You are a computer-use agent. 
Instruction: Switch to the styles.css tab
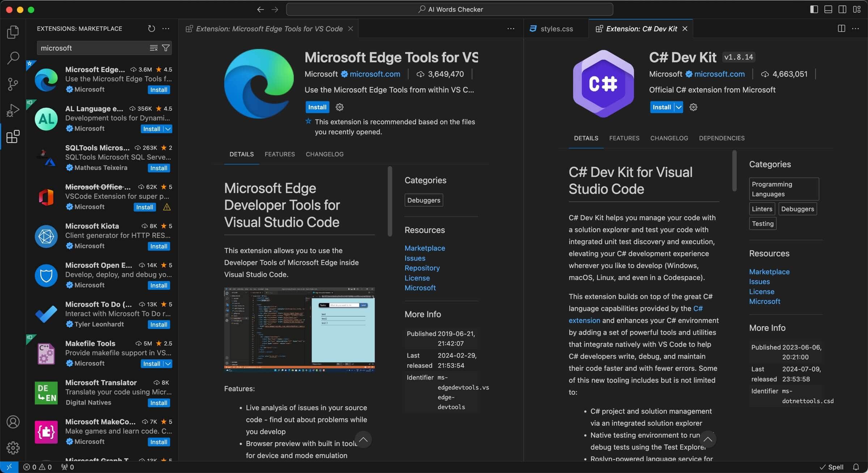[x=556, y=29]
